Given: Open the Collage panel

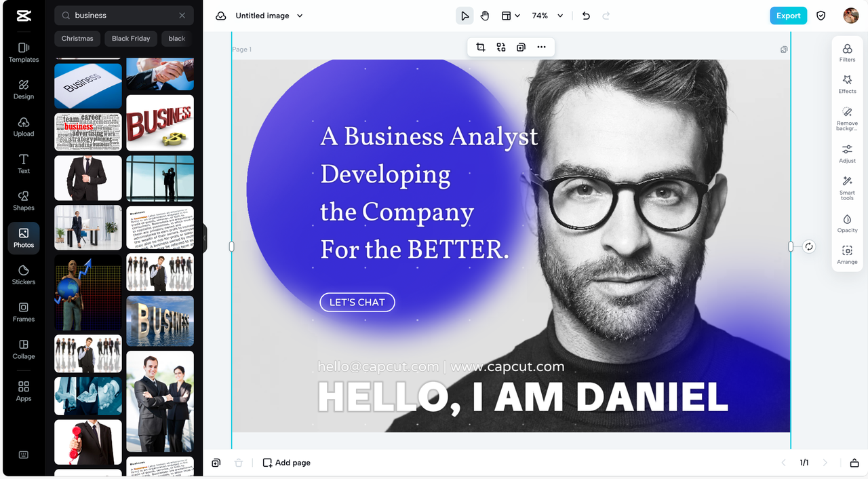Looking at the screenshot, I should coord(24,349).
